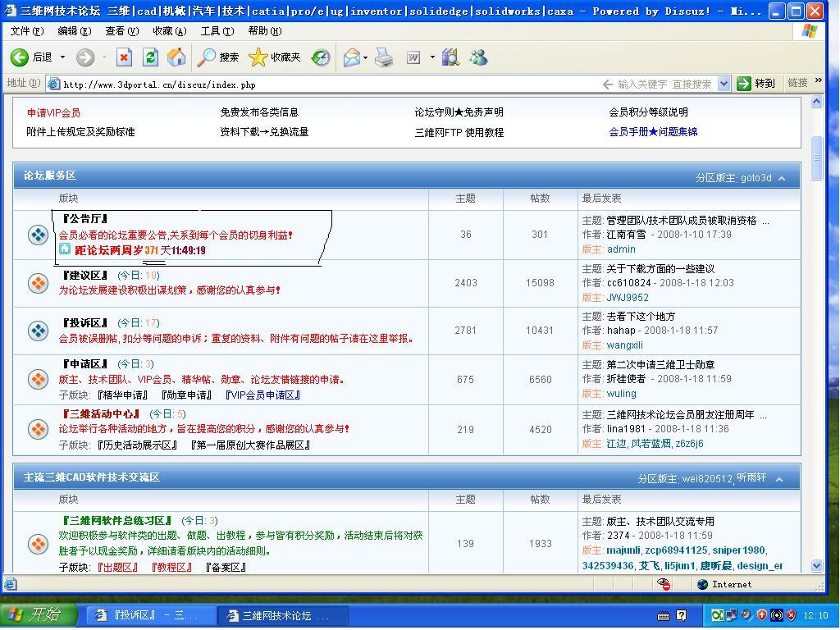Expand the address bar dropdown list
The width and height of the screenshot is (840, 630).
[x=724, y=84]
